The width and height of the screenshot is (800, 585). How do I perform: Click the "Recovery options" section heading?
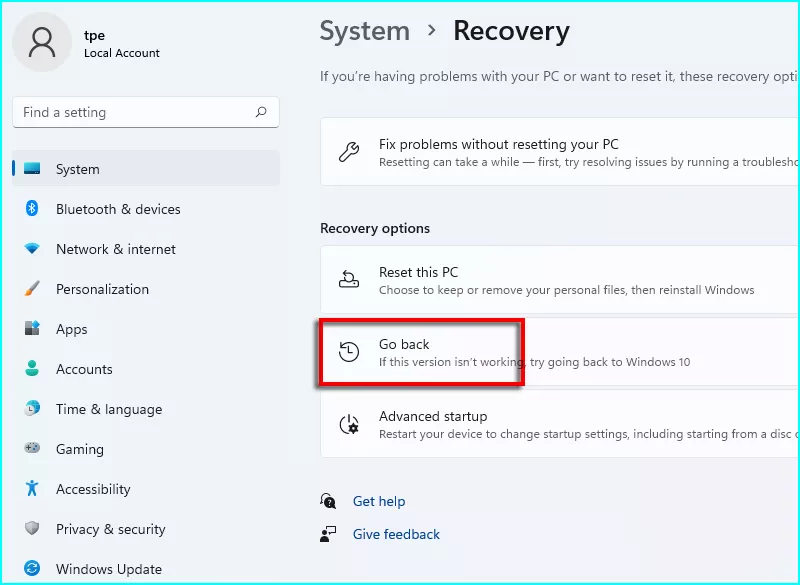375,228
